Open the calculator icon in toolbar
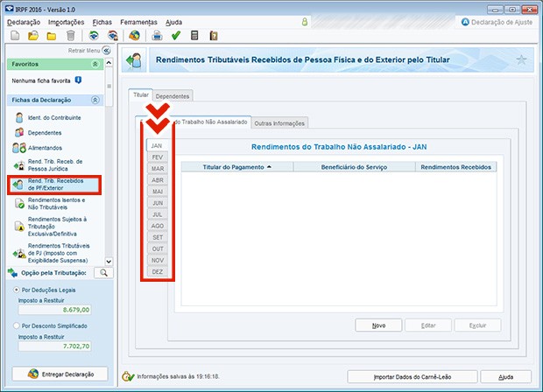 [194, 36]
